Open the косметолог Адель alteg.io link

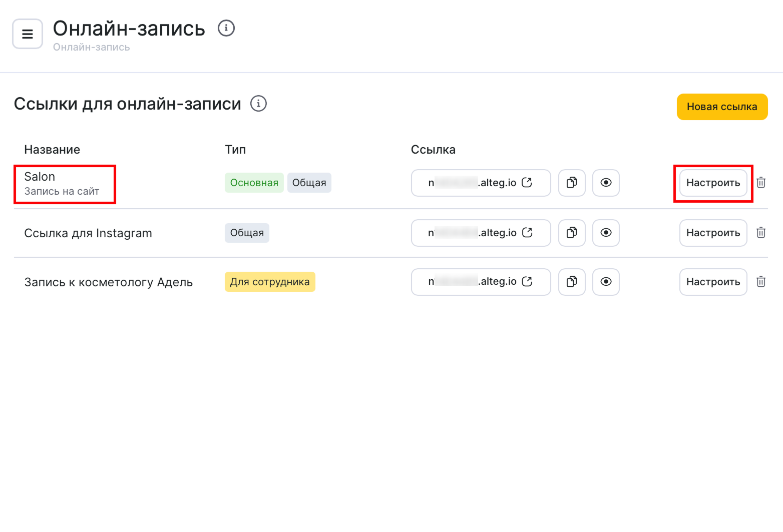pyautogui.click(x=527, y=282)
